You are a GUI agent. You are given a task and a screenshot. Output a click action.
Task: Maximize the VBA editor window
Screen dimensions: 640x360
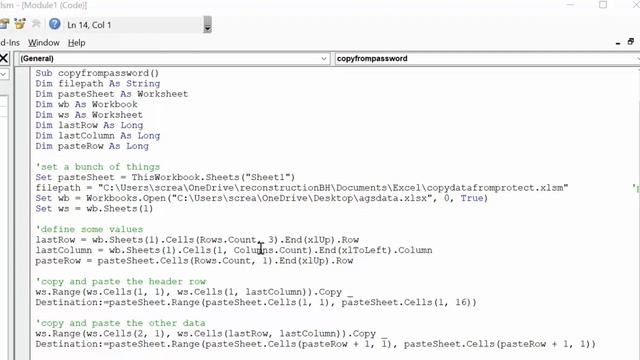click(603, 4)
